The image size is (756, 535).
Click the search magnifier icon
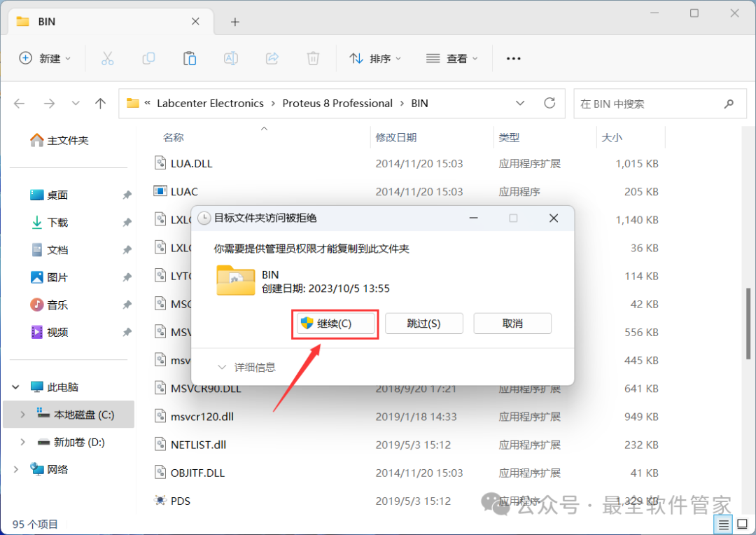pos(729,104)
